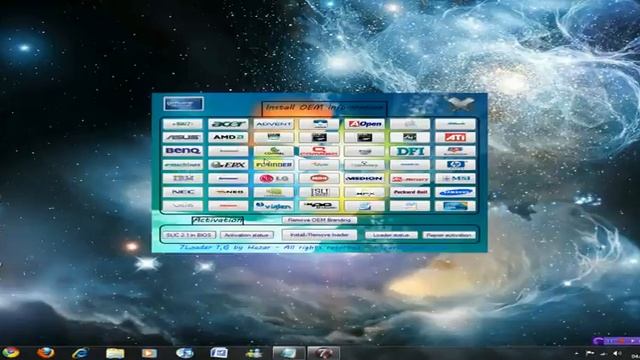Click the red ATI logo button
640x360 pixels.
(456, 137)
